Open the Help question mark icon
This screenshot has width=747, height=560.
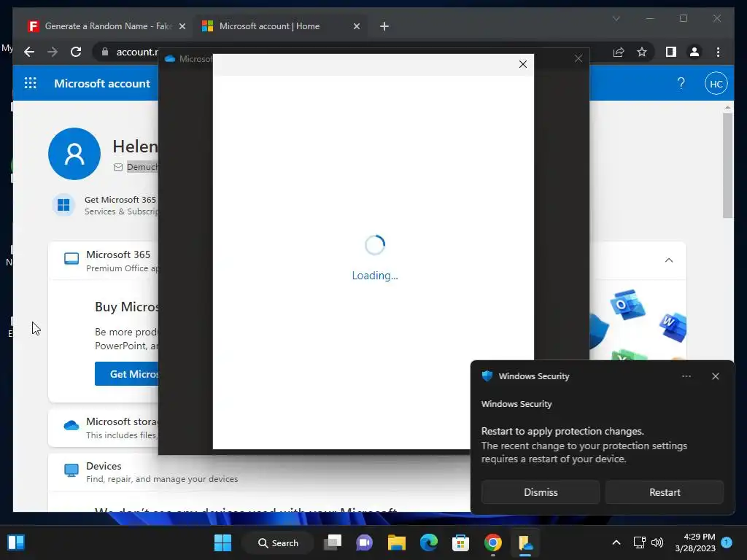tap(681, 83)
